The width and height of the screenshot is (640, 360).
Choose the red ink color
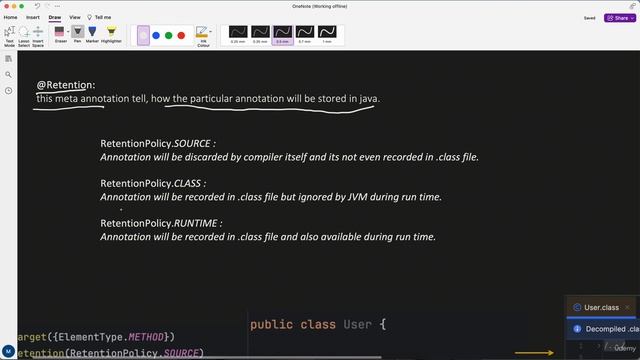click(181, 36)
